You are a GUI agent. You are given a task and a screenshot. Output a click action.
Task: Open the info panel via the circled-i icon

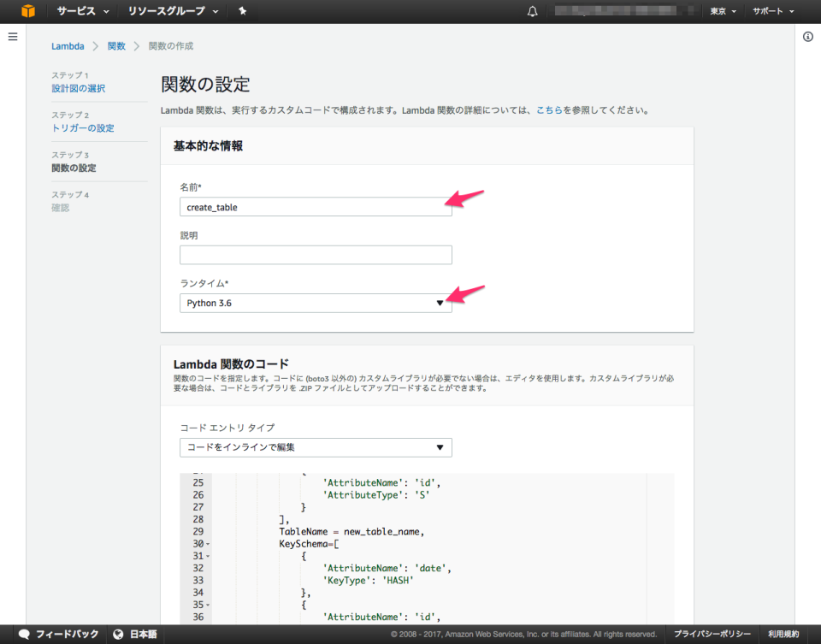(807, 36)
